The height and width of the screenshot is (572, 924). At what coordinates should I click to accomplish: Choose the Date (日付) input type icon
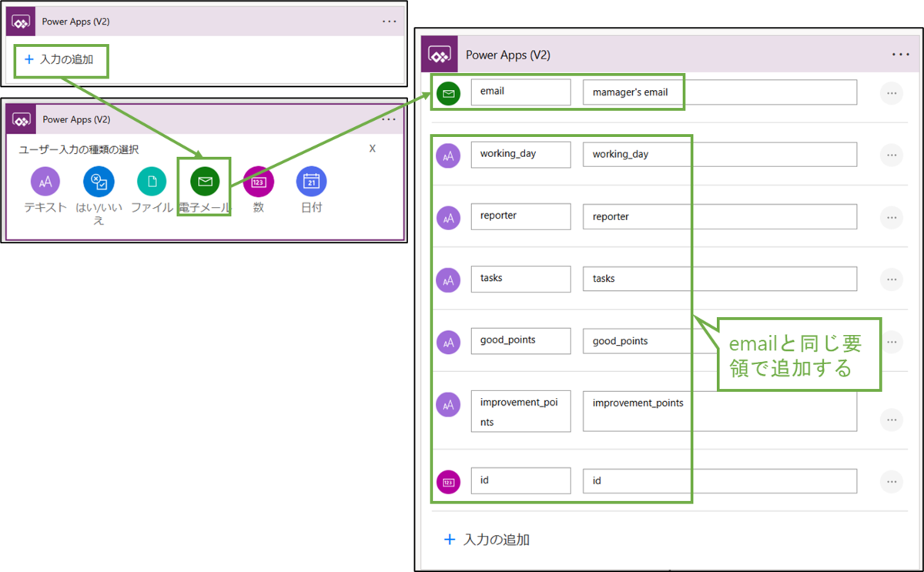click(x=311, y=182)
